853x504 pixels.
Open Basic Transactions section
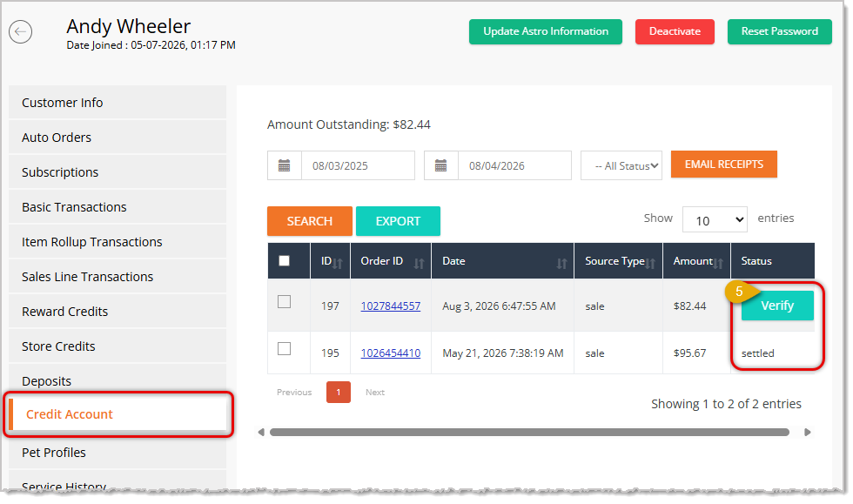(118, 207)
